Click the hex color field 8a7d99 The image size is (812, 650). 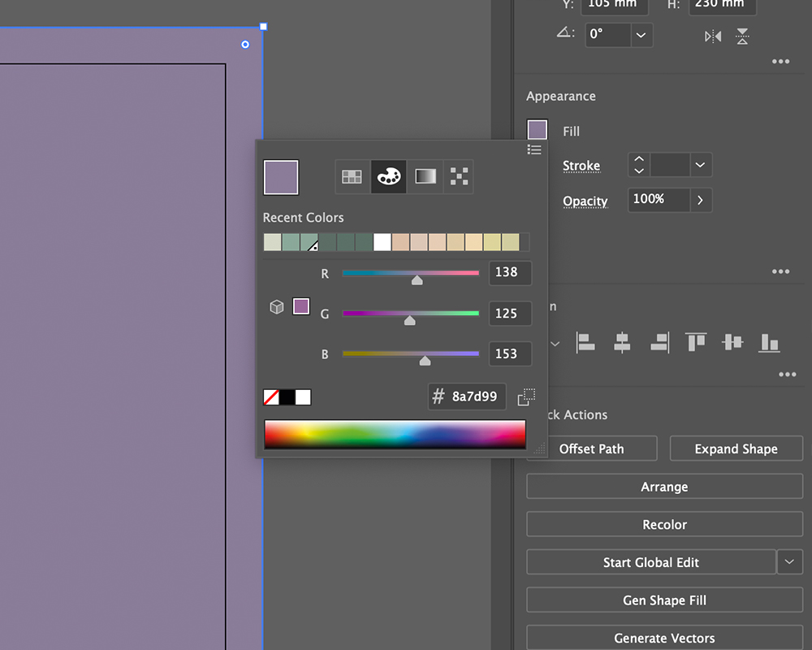tap(467, 396)
